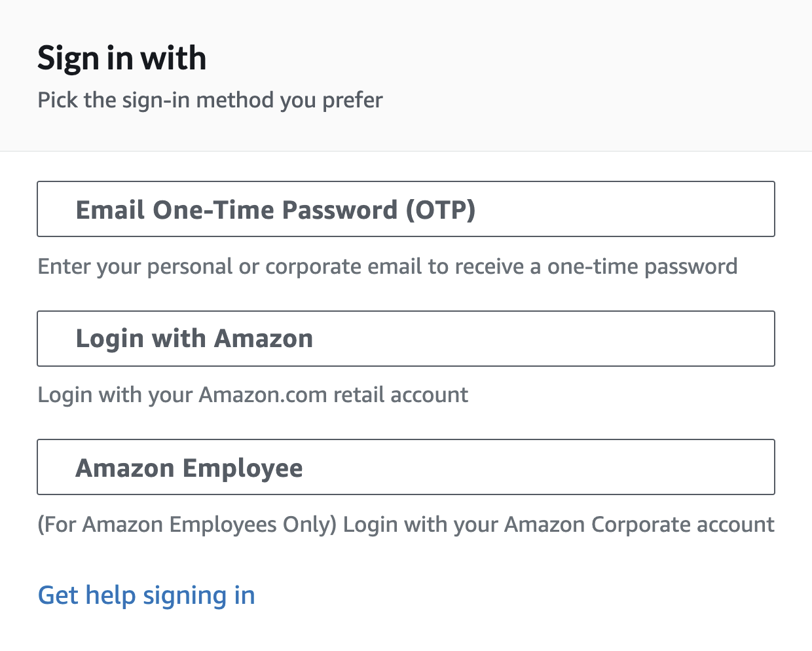The height and width of the screenshot is (651, 812).
Task: Click the "Email One-Time Password" label text
Action: tap(237, 210)
